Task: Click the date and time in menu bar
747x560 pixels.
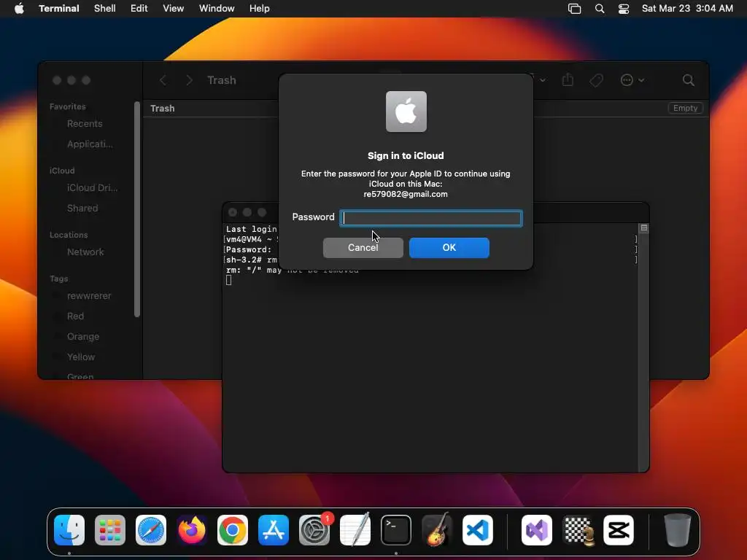Action: (687, 9)
